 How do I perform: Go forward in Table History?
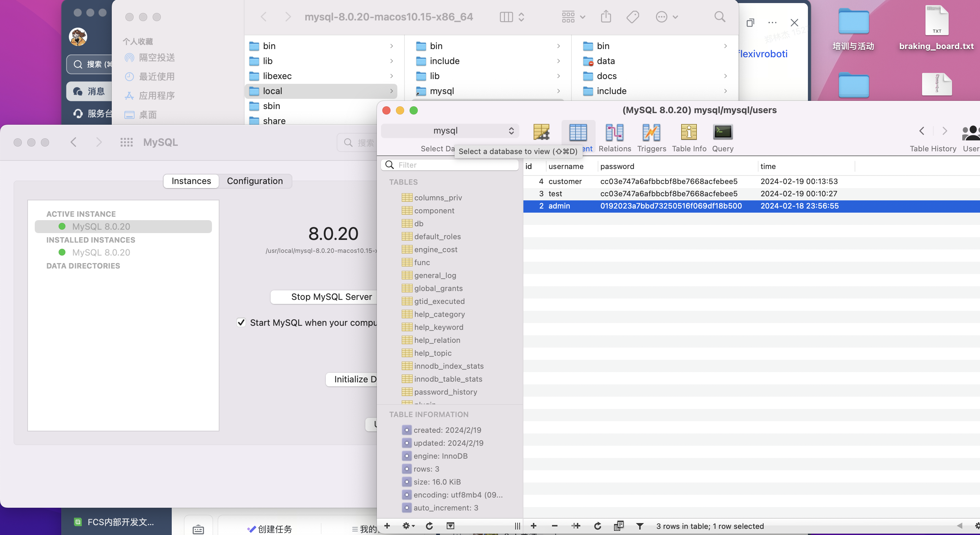point(944,131)
